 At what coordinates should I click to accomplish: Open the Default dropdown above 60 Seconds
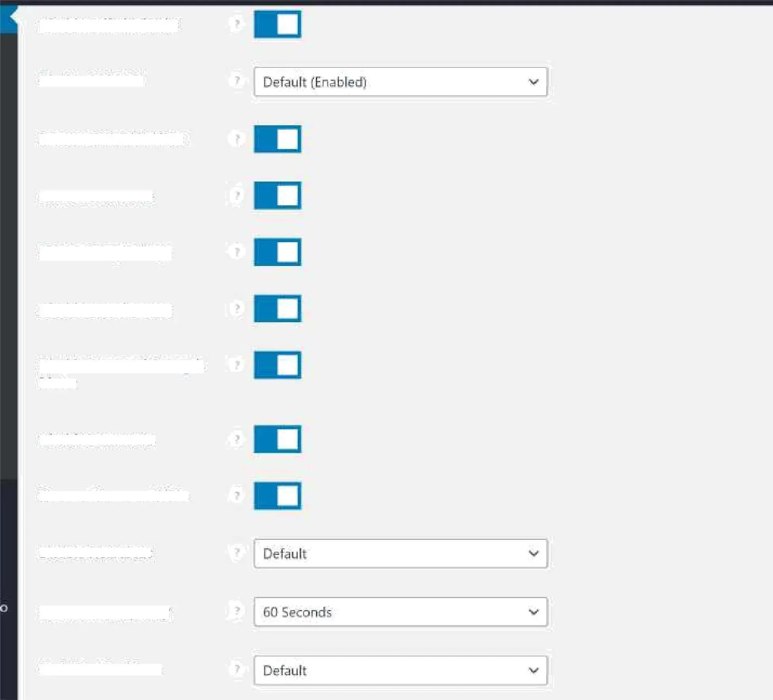point(400,553)
